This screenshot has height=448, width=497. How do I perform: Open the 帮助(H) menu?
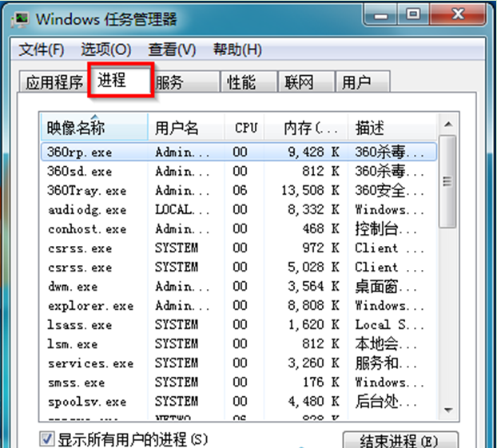(x=237, y=50)
